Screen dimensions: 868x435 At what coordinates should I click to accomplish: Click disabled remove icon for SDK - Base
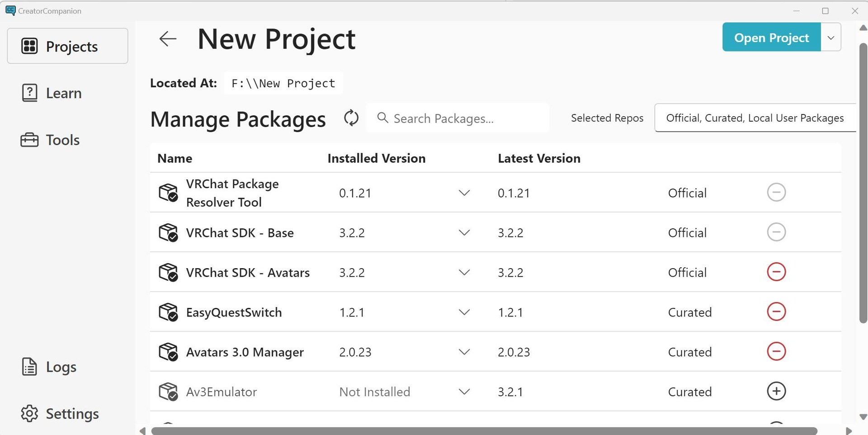(x=776, y=232)
